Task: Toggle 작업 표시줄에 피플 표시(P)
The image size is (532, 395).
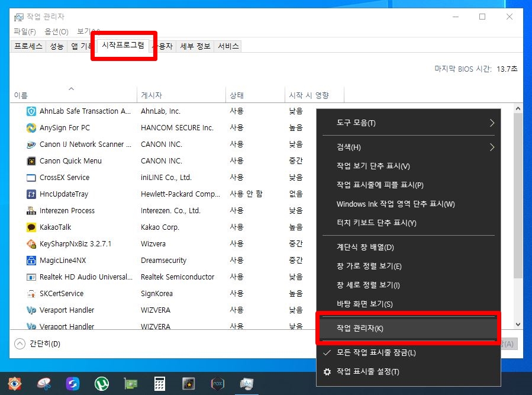Action: [x=408, y=185]
